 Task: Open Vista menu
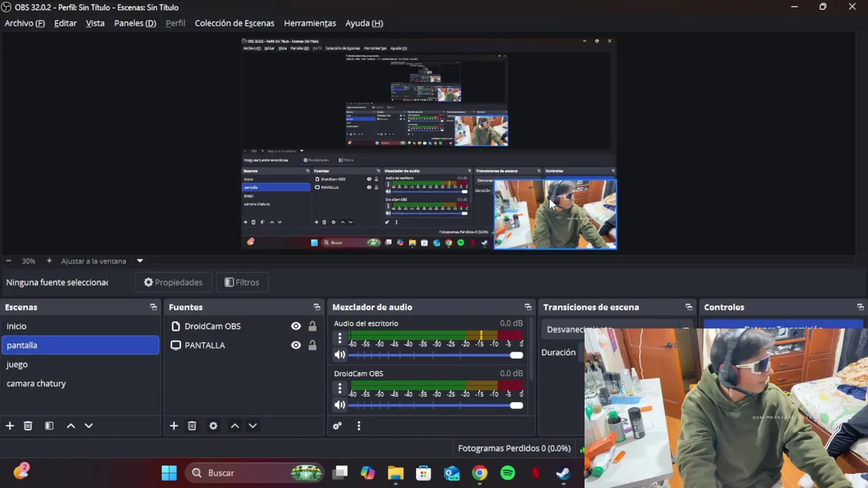pos(95,23)
